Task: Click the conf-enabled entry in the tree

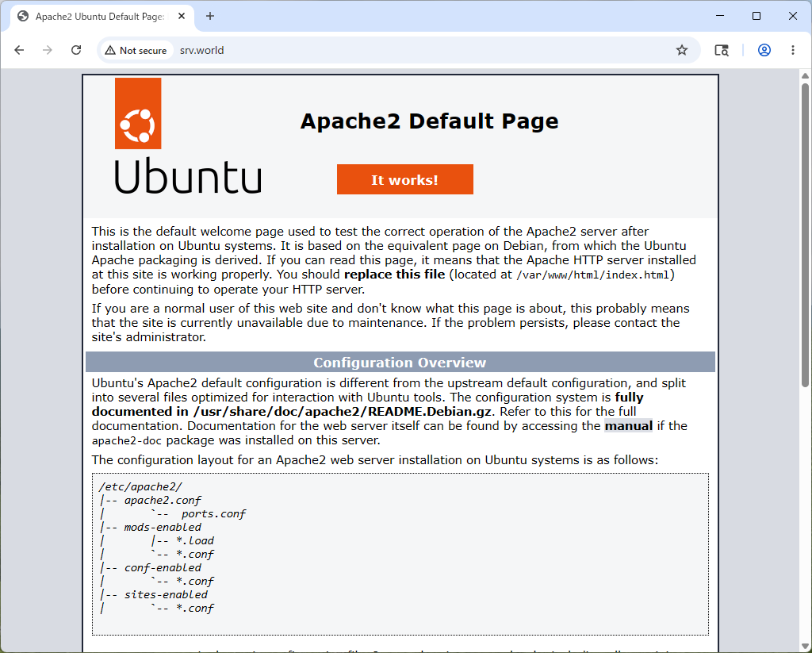Action: pos(163,567)
